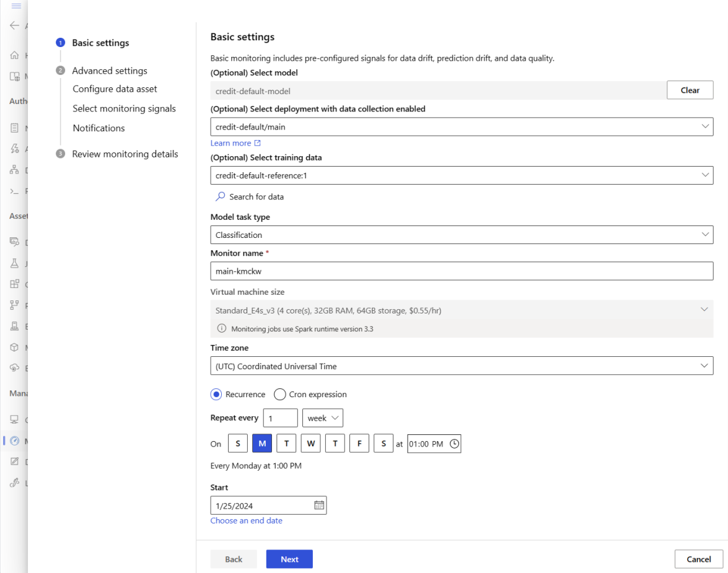Click the Jobs flask icon in sidebar
The image size is (728, 573).
(x=14, y=263)
